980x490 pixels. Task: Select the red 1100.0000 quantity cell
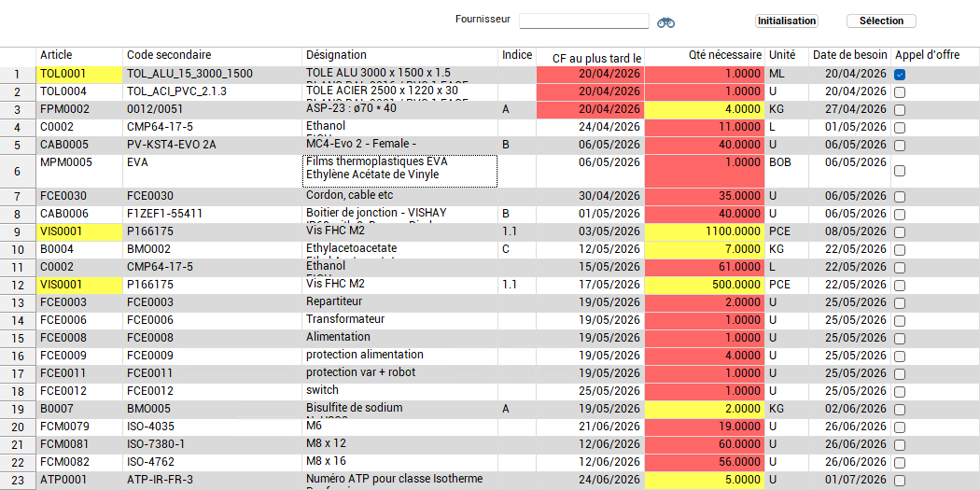click(704, 231)
